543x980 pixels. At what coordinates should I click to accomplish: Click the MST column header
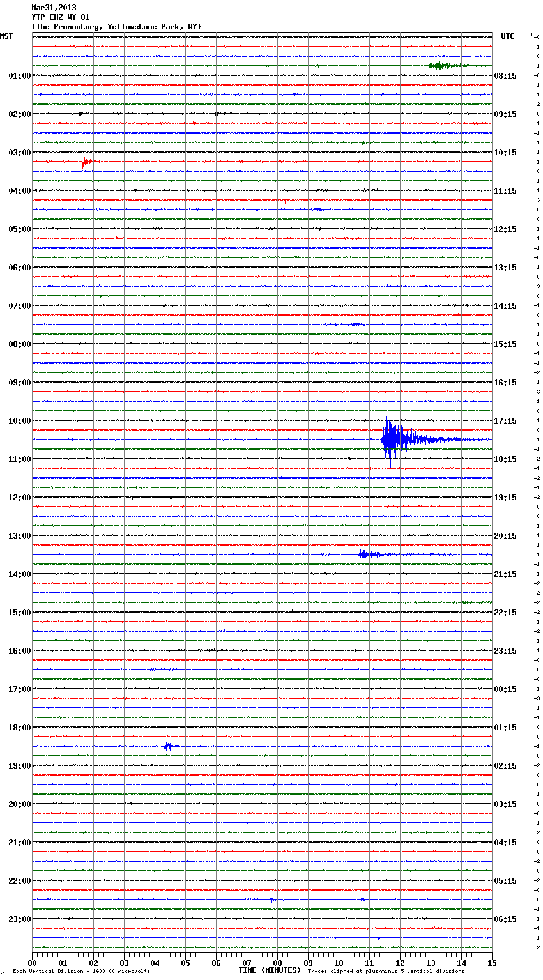coord(6,36)
